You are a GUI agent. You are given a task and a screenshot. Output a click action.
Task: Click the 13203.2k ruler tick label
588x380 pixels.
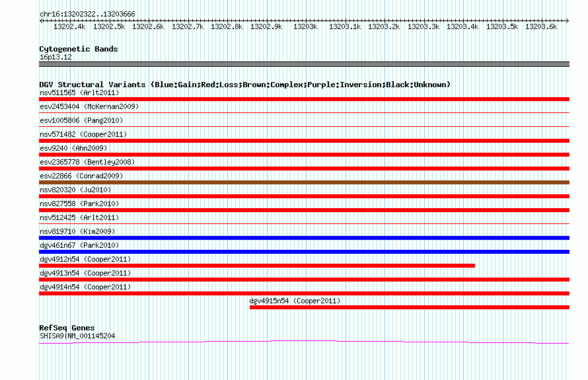[x=384, y=26]
